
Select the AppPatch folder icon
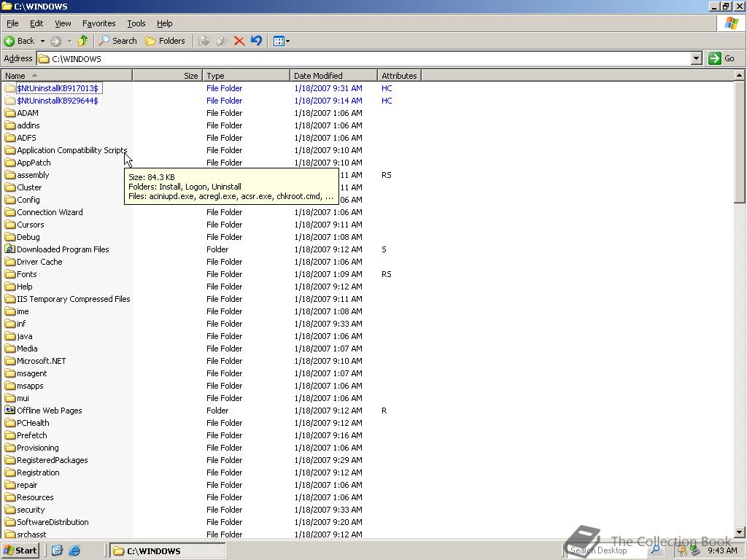click(x=10, y=163)
